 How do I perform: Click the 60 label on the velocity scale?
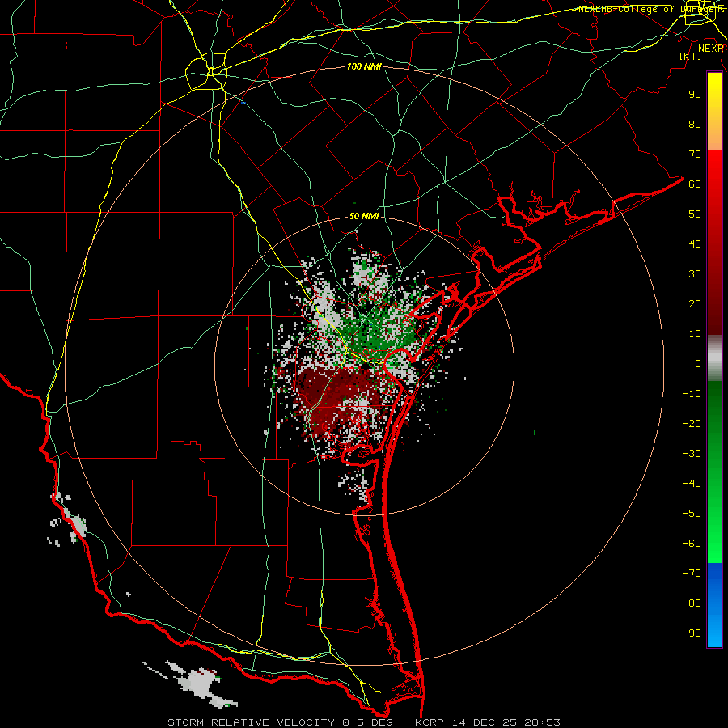695,184
